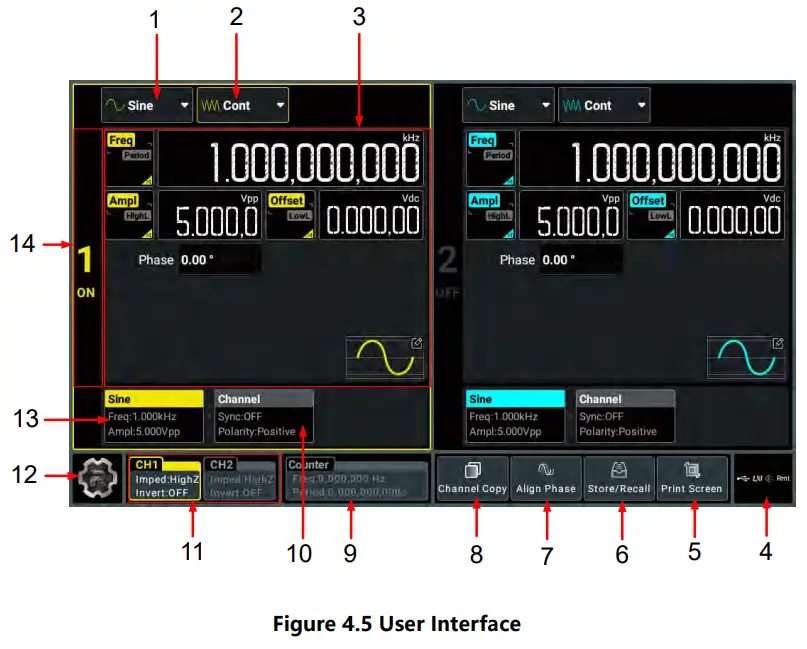Click the Align Phase button
This screenshot has height=649, width=807.
coord(546,479)
